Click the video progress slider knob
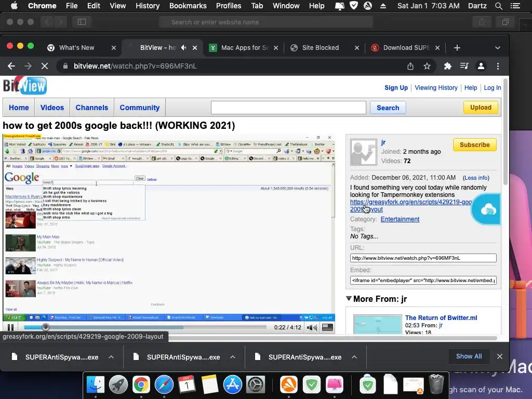The image size is (532, 399). pyautogui.click(x=46, y=327)
